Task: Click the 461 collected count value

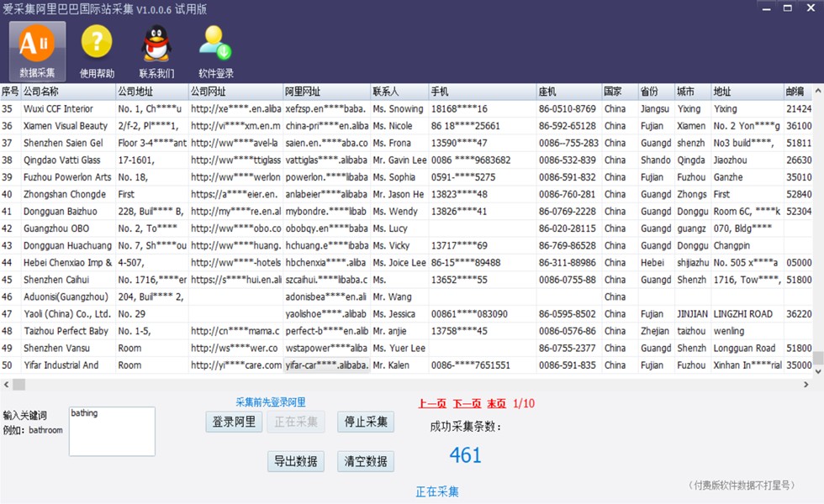Action: pyautogui.click(x=466, y=455)
